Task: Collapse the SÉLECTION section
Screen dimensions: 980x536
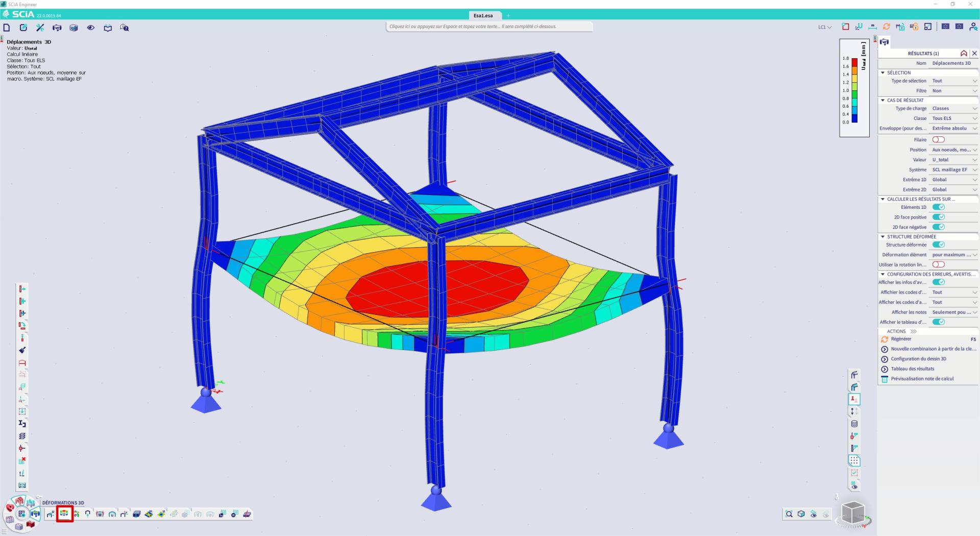Action: (883, 72)
